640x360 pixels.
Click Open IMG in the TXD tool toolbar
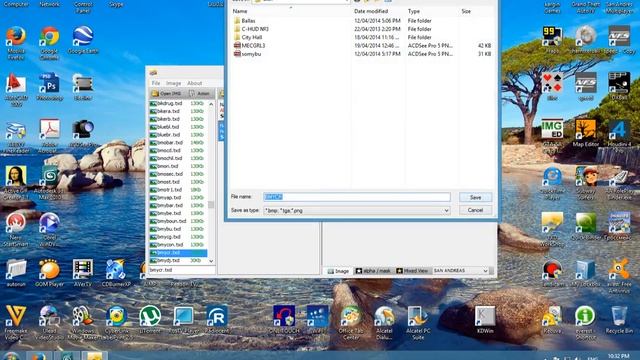tap(166, 93)
